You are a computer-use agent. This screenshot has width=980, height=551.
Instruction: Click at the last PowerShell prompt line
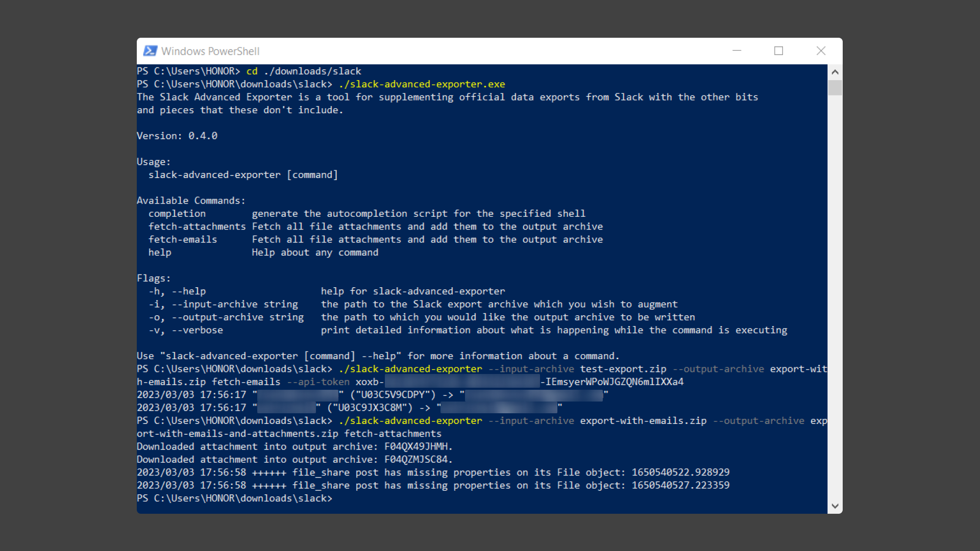(235, 498)
